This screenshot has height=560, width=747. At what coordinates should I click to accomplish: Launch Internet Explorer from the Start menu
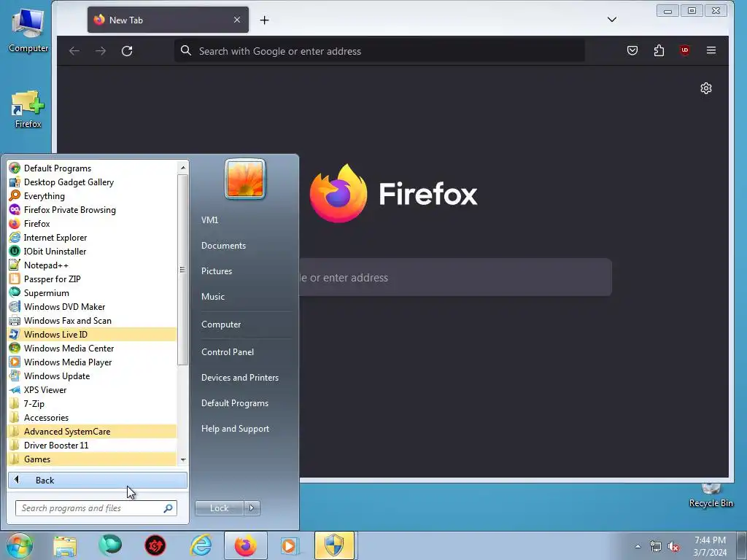click(x=93, y=237)
